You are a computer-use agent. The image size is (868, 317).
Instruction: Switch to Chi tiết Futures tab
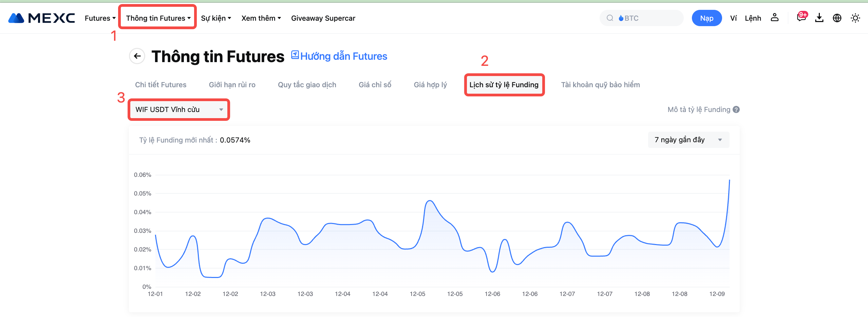tap(161, 85)
